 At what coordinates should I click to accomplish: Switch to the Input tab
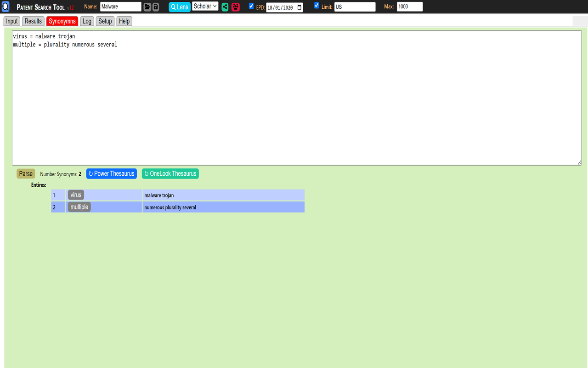pos(12,21)
